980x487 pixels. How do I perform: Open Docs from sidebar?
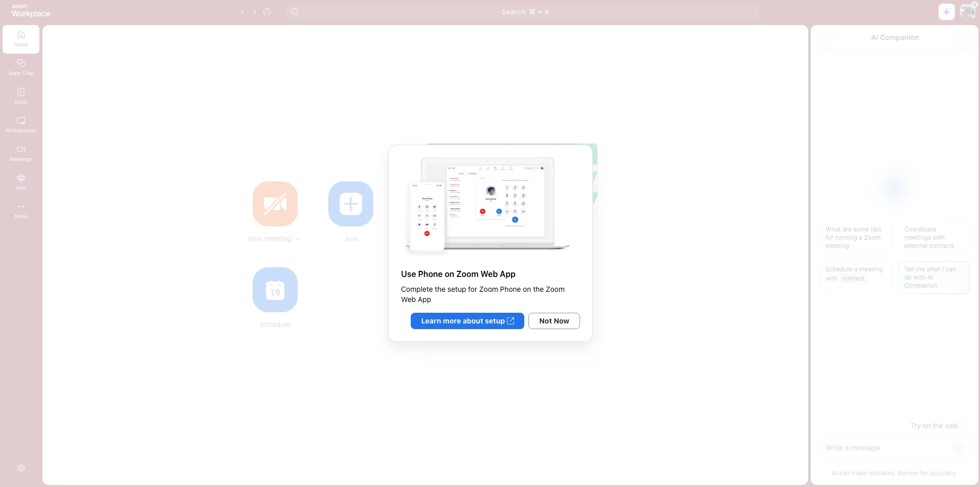21,96
